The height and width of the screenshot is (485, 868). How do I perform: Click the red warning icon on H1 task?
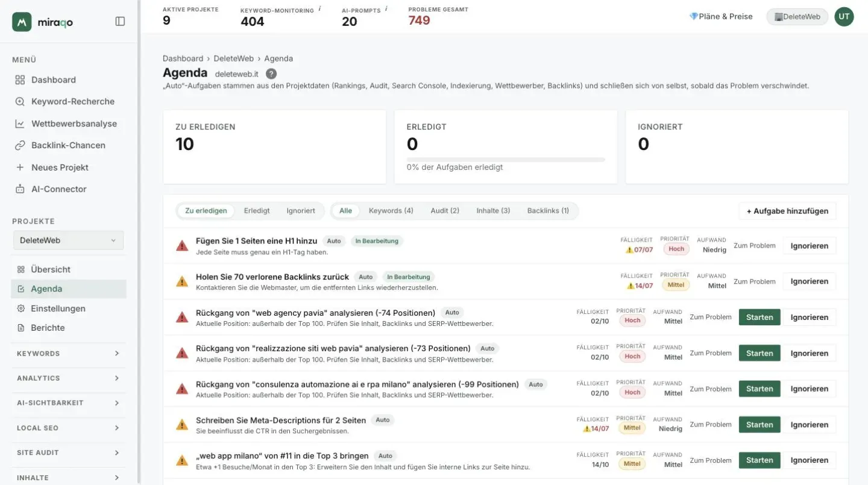(182, 246)
